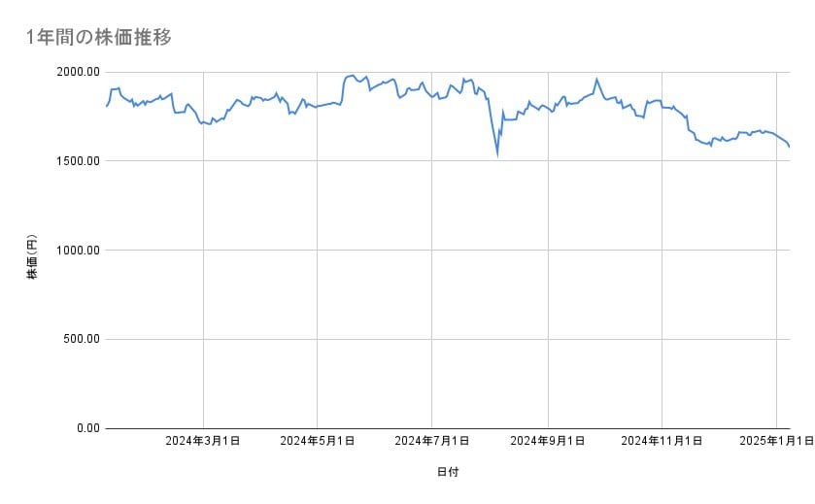Select the 2024年9月1日 date label
Viewport: 815px width, 504px height.
tap(548, 442)
